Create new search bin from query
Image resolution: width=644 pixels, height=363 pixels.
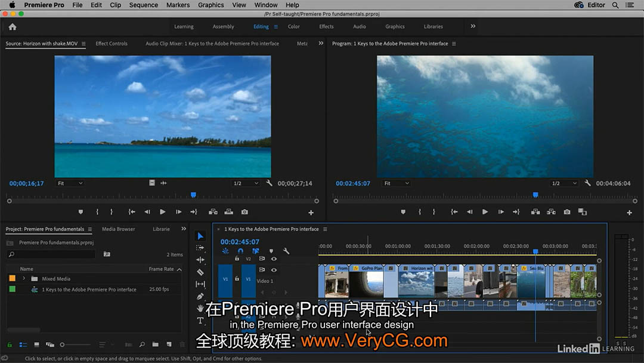click(107, 254)
